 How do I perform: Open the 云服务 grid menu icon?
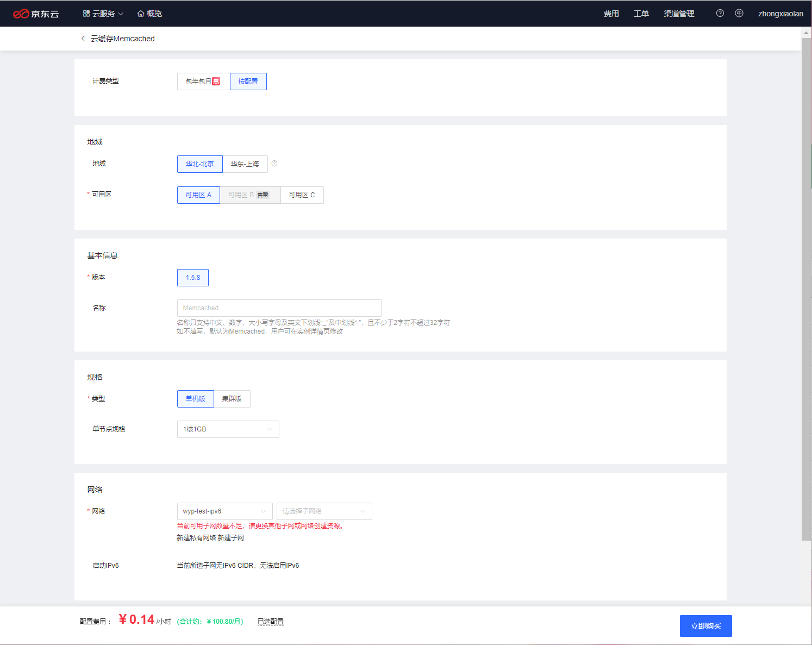(86, 14)
